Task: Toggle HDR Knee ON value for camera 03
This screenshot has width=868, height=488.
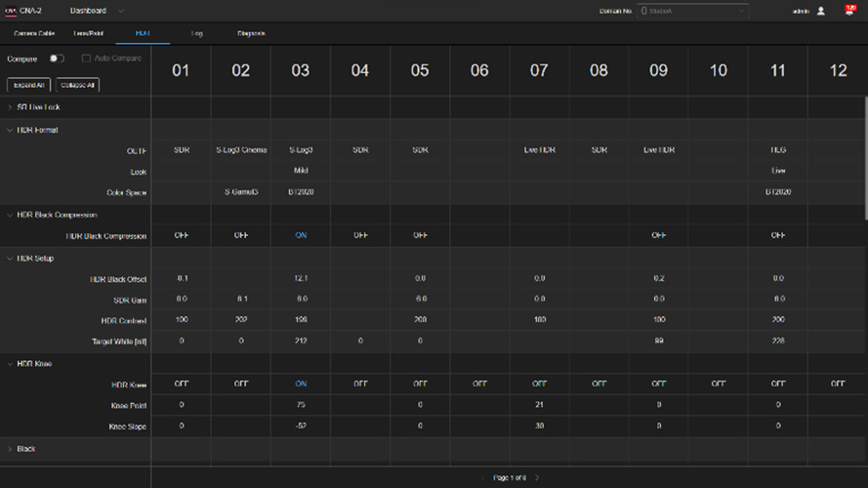Action: 301,384
